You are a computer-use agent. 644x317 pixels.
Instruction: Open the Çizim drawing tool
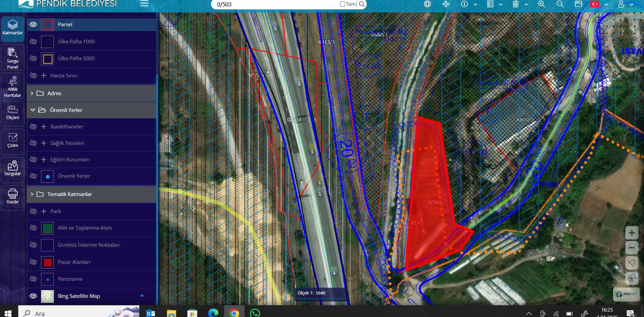(x=12, y=141)
